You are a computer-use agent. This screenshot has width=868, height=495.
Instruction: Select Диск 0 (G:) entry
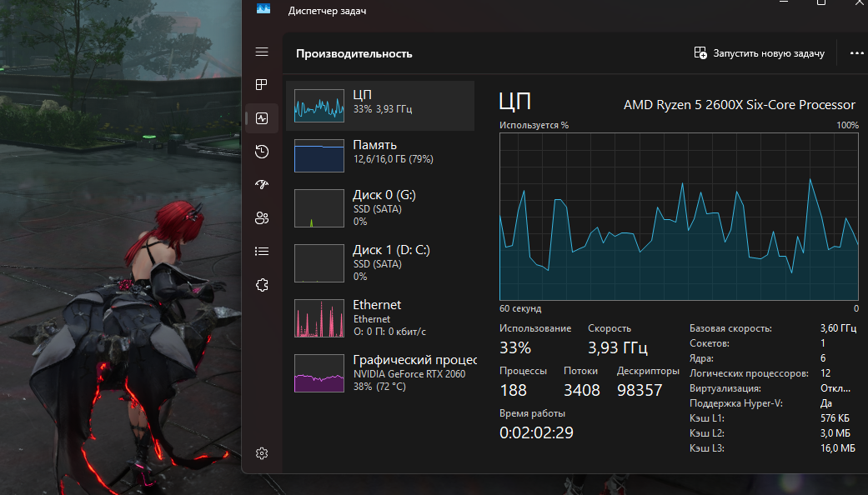pos(380,208)
